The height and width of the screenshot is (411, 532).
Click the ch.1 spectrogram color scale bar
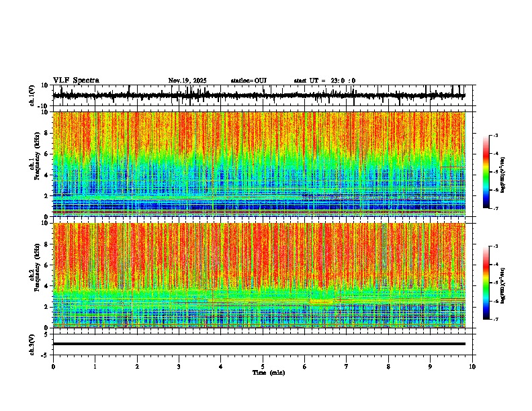point(486,172)
